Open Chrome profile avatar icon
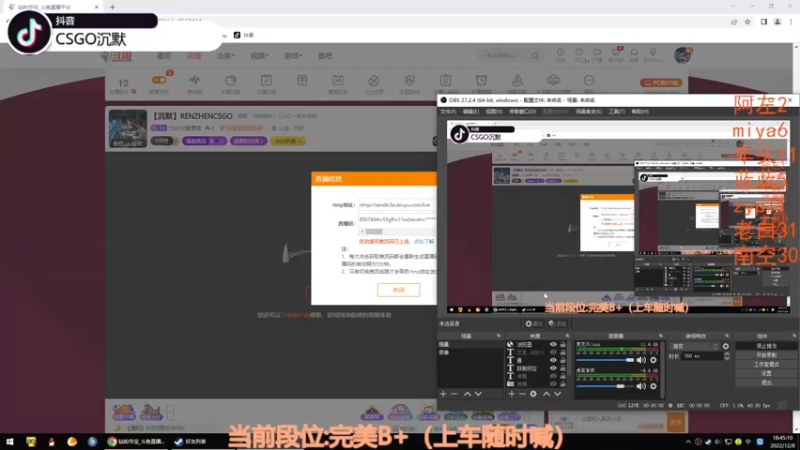 pyautogui.click(x=778, y=22)
